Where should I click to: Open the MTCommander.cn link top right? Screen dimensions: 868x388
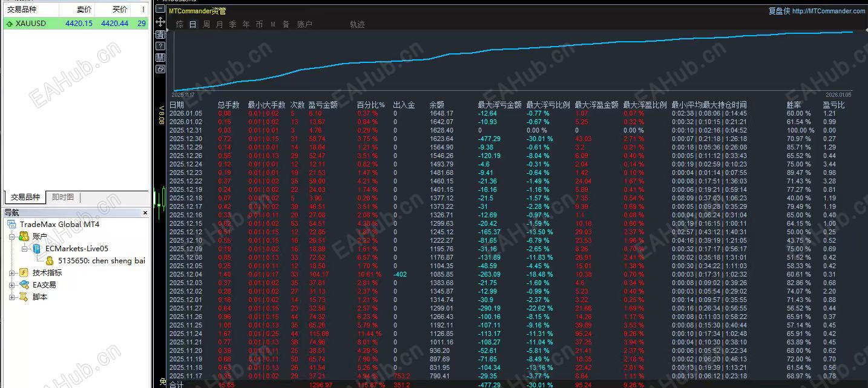tap(828, 10)
